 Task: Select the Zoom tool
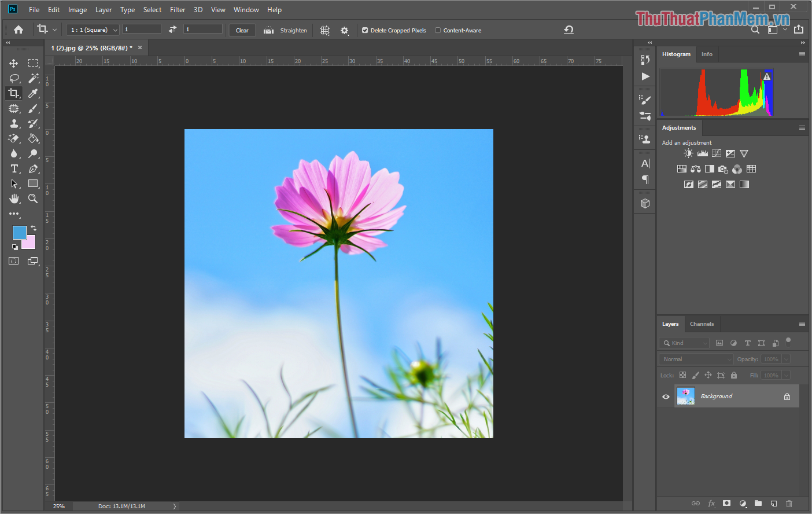point(33,199)
